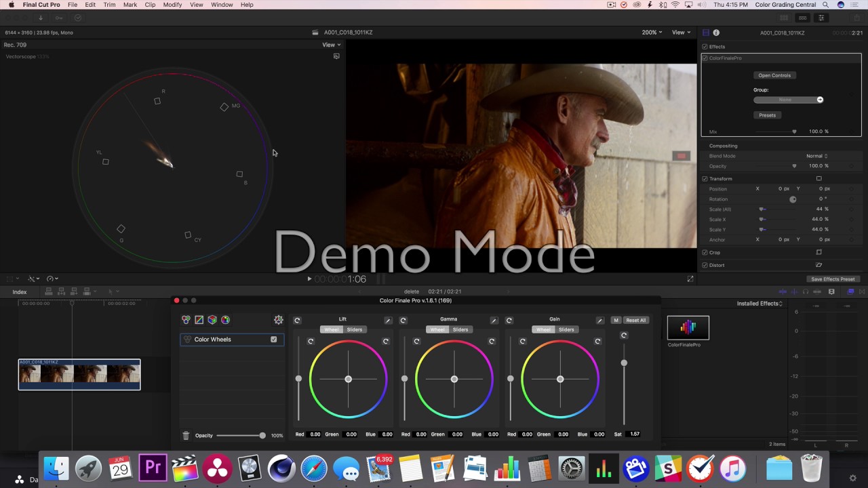The height and width of the screenshot is (488, 868).
Task: Reset Lift luma slider arrow
Action: pyautogui.click(x=311, y=341)
